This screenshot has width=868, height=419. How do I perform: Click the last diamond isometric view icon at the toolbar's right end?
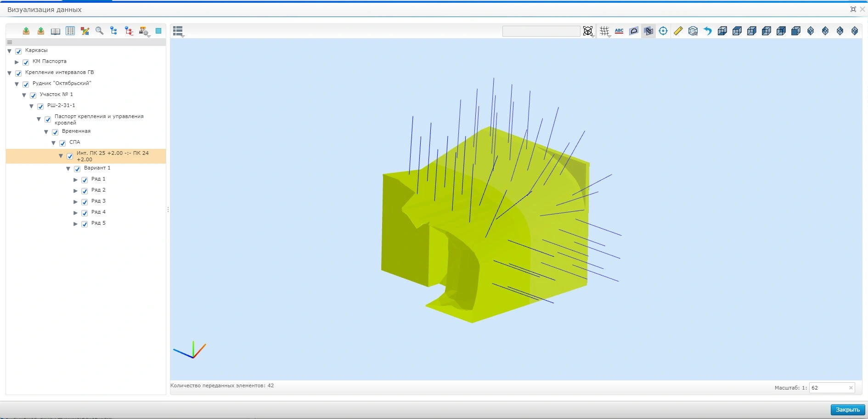(855, 31)
